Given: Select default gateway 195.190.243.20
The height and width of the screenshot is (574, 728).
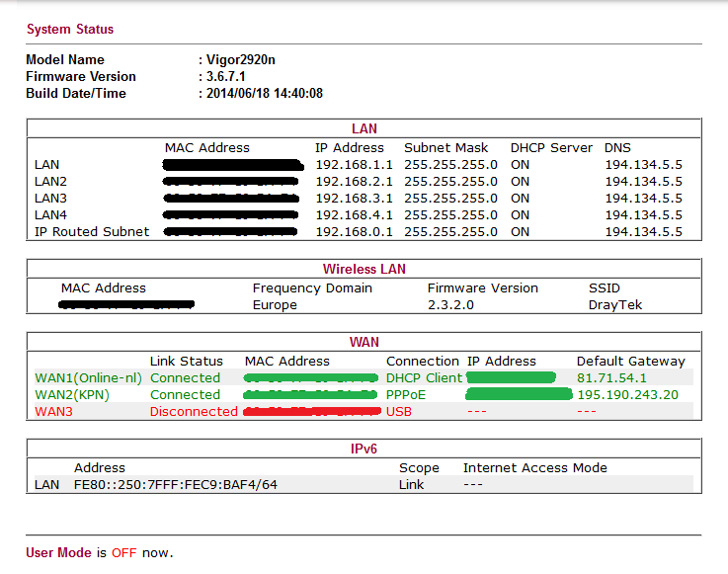Looking at the screenshot, I should point(627,395).
